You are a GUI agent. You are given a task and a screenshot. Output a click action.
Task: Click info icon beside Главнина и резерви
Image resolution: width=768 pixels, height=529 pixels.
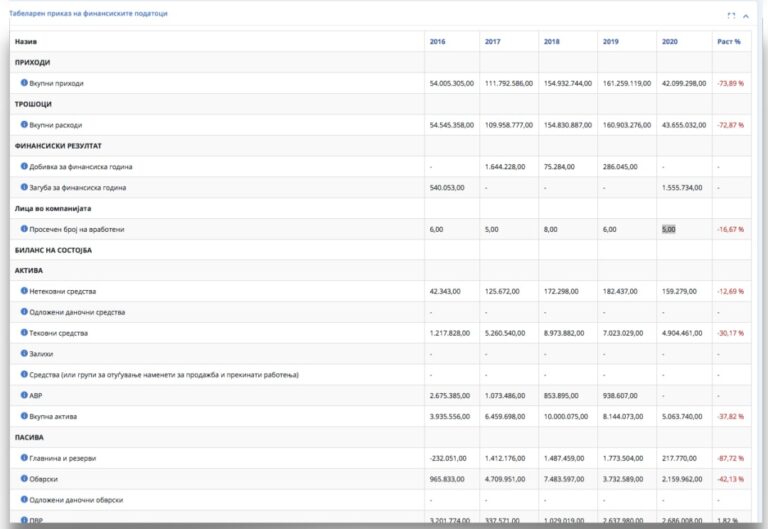24,457
